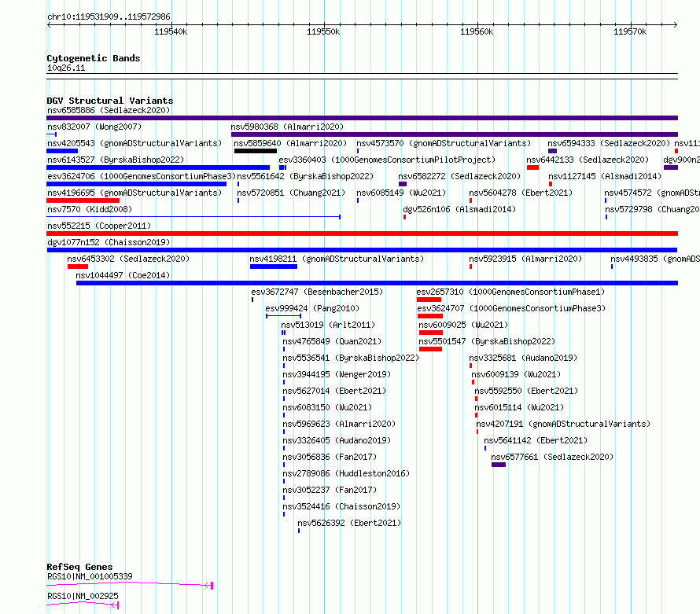The width and height of the screenshot is (700, 614).
Task: Select nsv4573570 (gnomADStructuralVariants) variant
Action: [x=444, y=143]
